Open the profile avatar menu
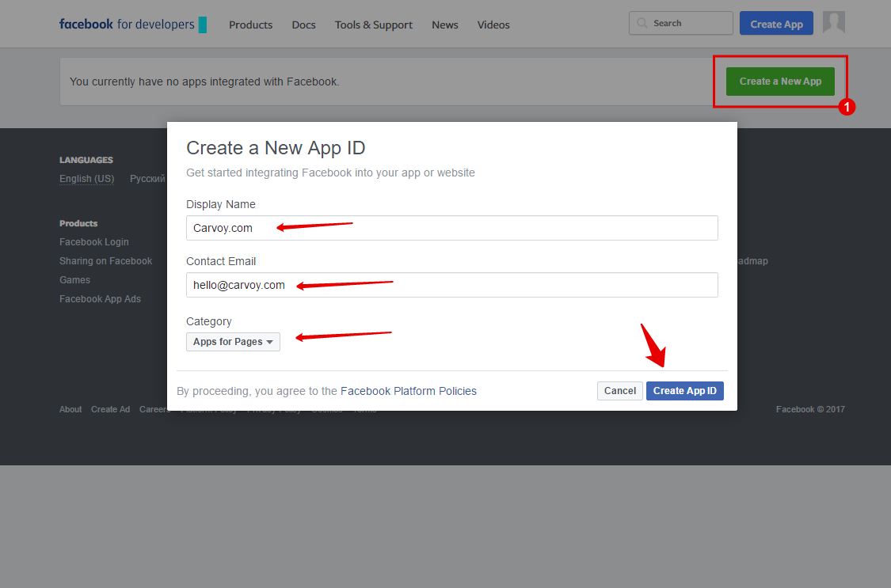 [834, 23]
